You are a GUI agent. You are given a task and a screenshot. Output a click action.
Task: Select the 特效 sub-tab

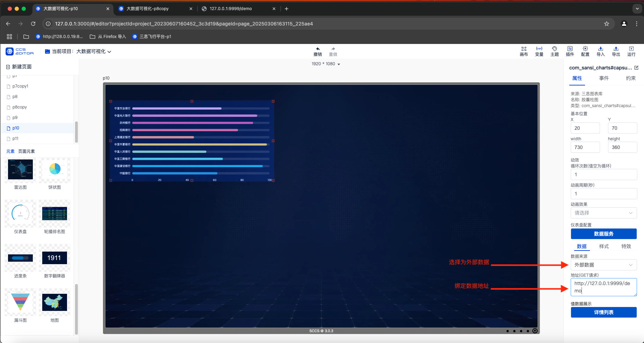point(626,246)
